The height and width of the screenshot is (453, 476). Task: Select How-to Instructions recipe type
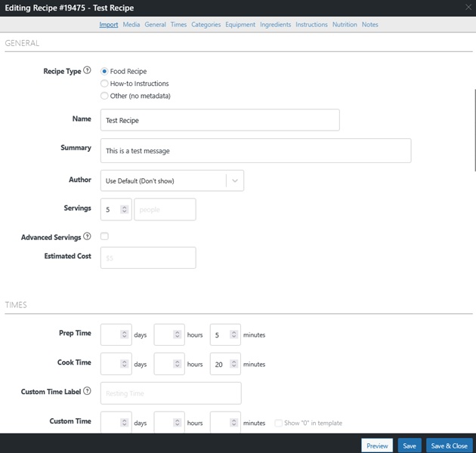click(x=105, y=84)
